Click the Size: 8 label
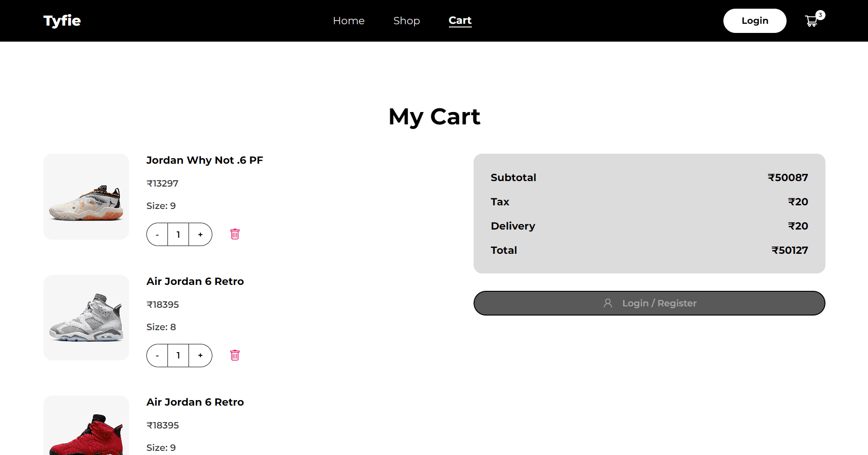This screenshot has height=455, width=868. click(161, 327)
